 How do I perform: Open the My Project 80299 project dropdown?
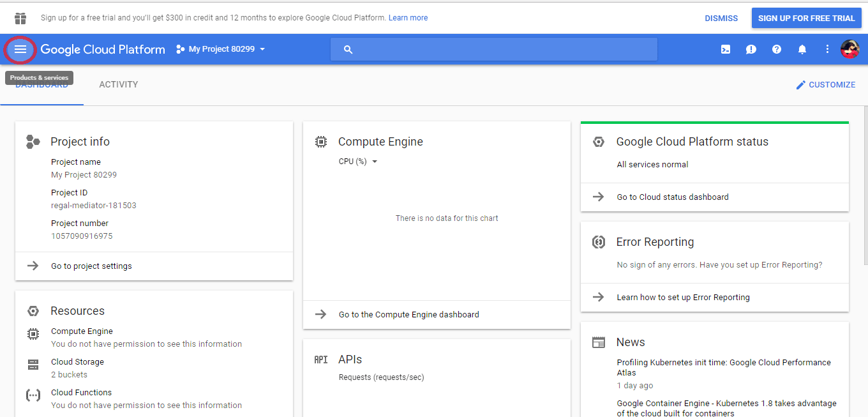click(x=221, y=49)
